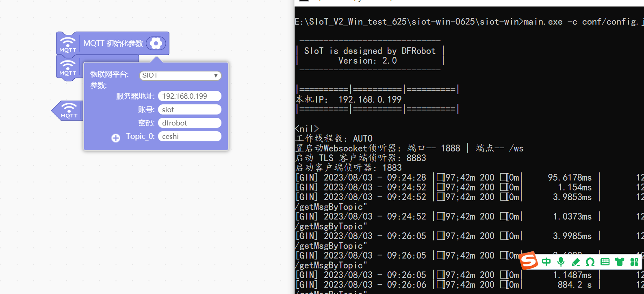Click the add Topic plus icon

pos(116,138)
